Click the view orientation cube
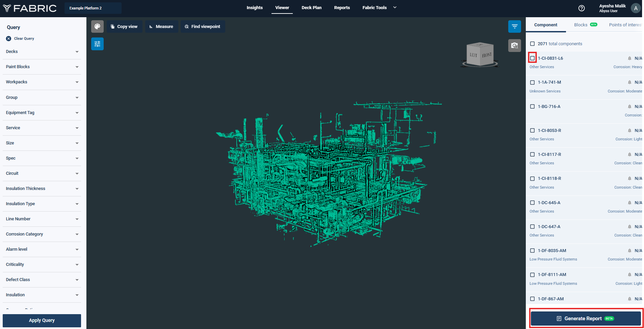The height and width of the screenshot is (329, 644). pos(480,55)
